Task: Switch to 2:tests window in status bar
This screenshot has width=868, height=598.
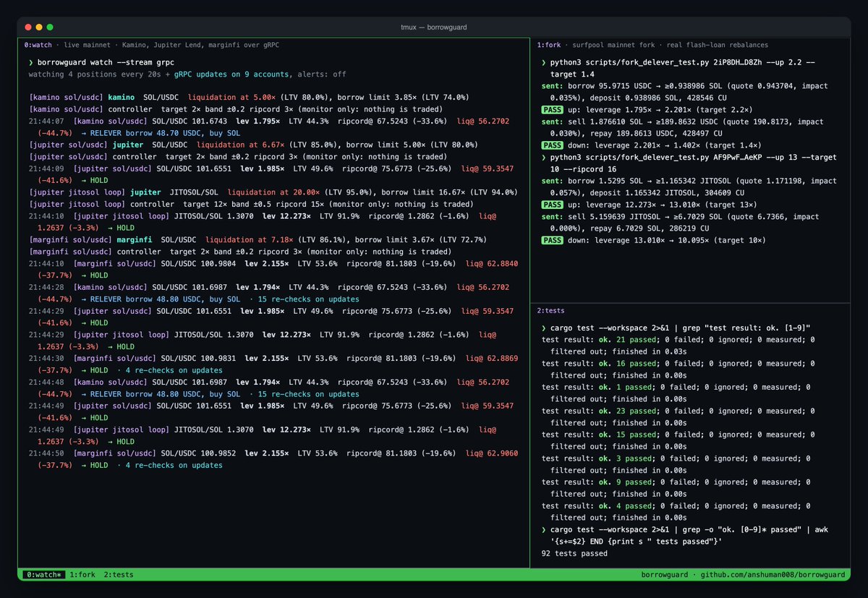Action: (119, 575)
